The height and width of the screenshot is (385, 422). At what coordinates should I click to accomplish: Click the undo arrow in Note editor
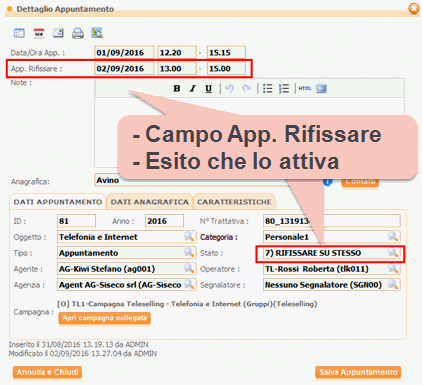229,88
